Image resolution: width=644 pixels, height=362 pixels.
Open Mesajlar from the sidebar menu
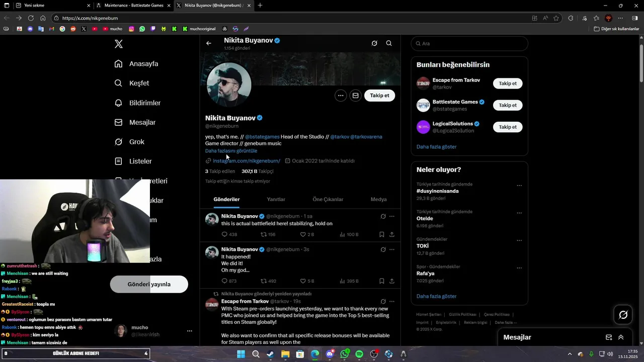coord(135,123)
